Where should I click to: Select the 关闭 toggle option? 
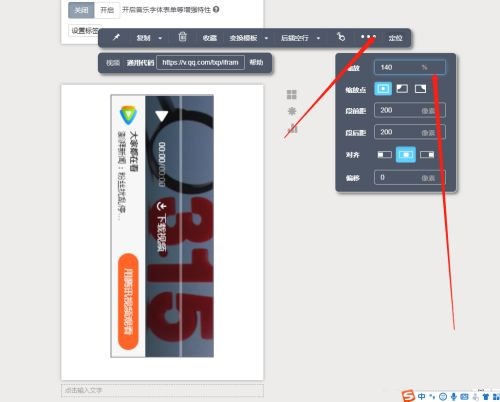point(81,10)
